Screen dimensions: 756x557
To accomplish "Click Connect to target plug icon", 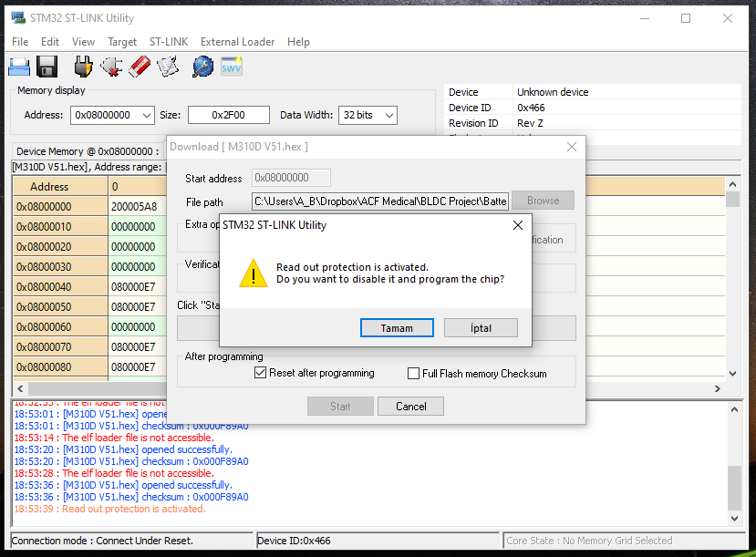I will click(x=83, y=67).
